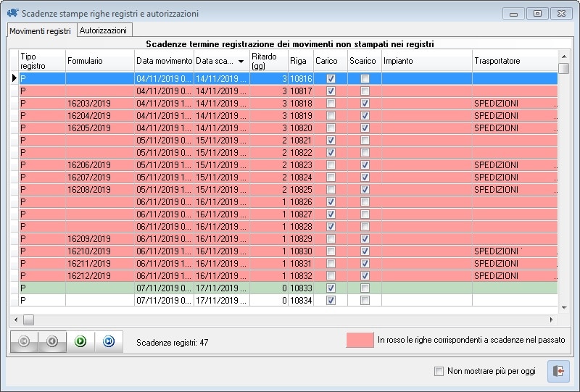Image resolution: width=580 pixels, height=392 pixels.
Task: Click 'Scadenze registri: 47' label
Action: (172, 343)
